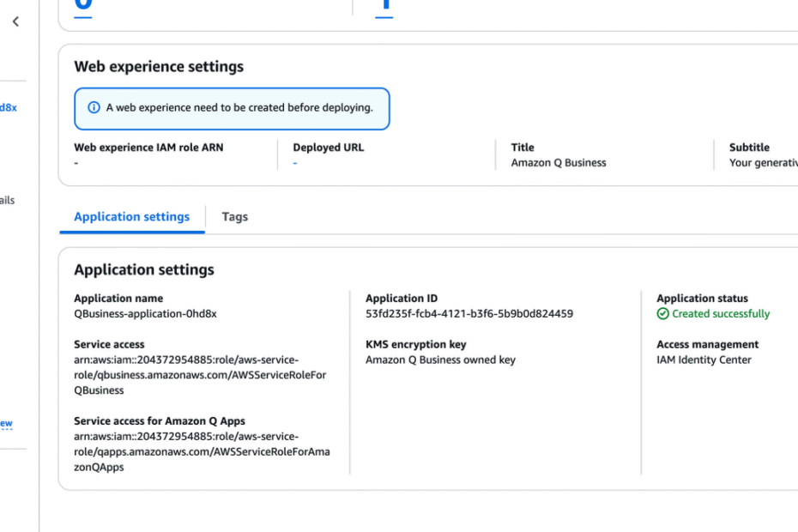The height and width of the screenshot is (532, 798).
Task: Click the Access management label
Action: click(x=707, y=345)
